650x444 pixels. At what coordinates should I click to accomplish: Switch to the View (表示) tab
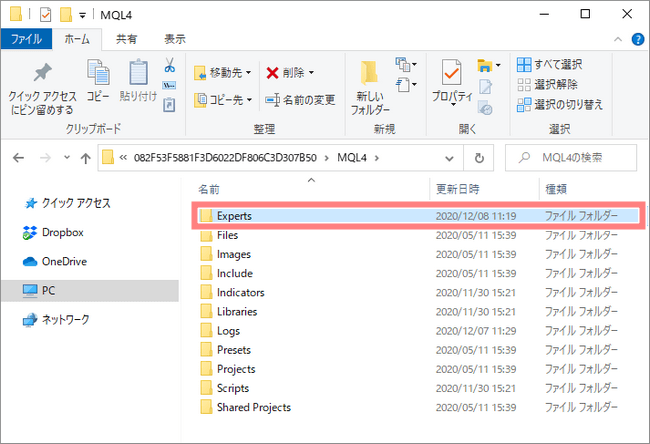pos(175,39)
